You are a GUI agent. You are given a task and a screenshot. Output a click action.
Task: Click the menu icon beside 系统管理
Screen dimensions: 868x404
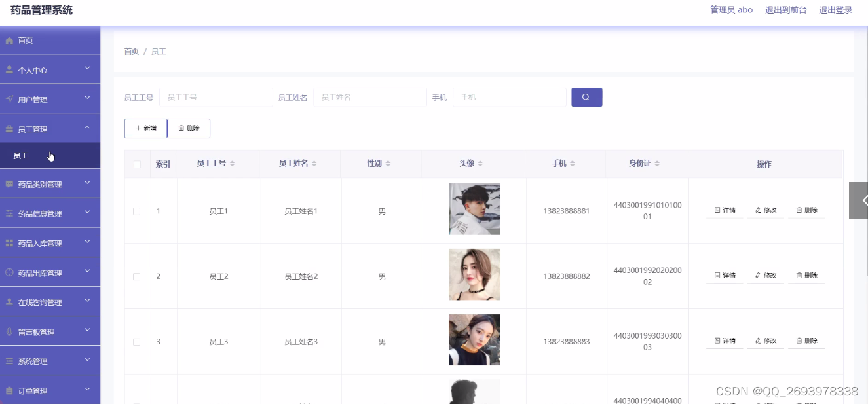(x=9, y=361)
